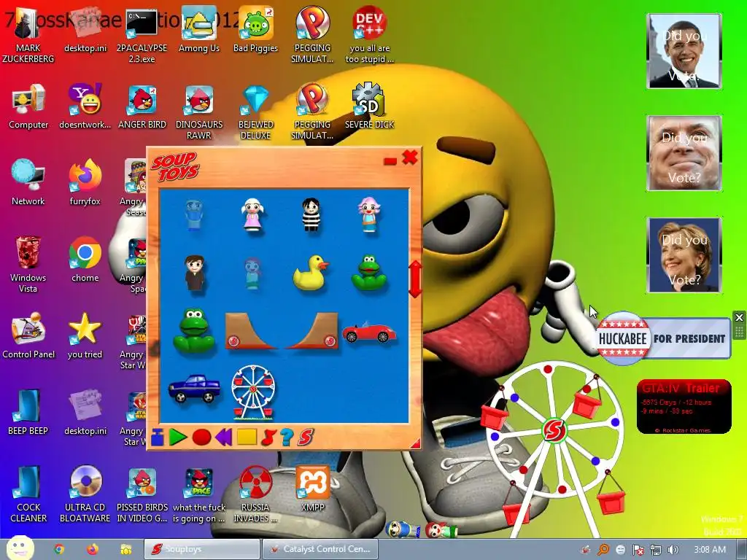Image resolution: width=747 pixels, height=560 pixels.
Task: Select the Bad Piggies desktop icon
Action: click(255, 29)
